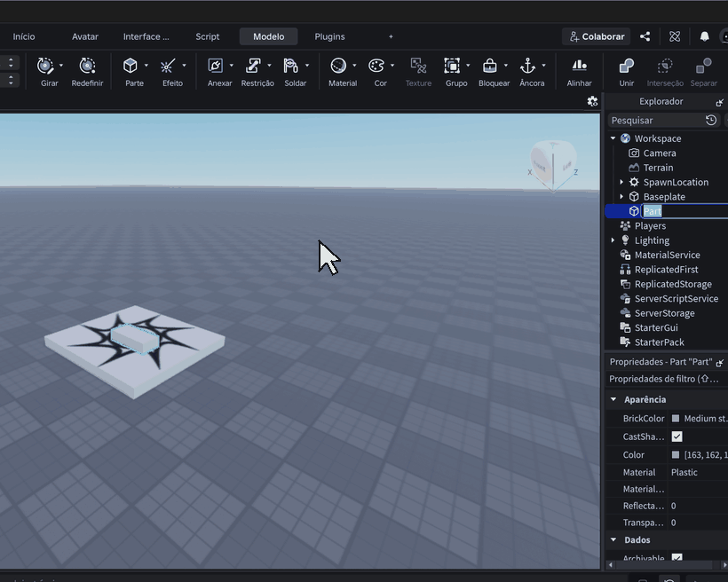Open the notifications bell
This screenshot has height=582, width=728.
pyautogui.click(x=704, y=36)
